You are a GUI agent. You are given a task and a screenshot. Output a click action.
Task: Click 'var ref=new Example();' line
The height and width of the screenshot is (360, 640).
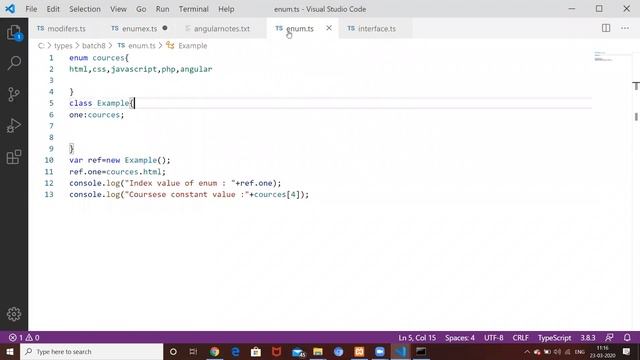[120, 160]
